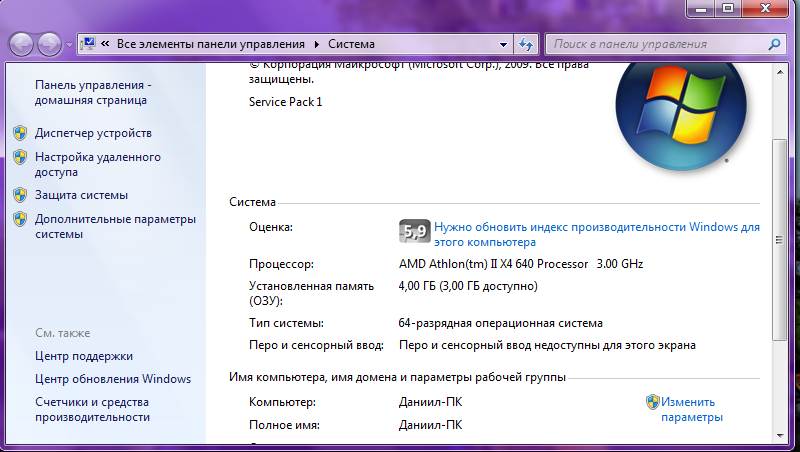The width and height of the screenshot is (800, 452).
Task: Focus the 'Поиск в панели управления' search field
Action: click(x=658, y=44)
